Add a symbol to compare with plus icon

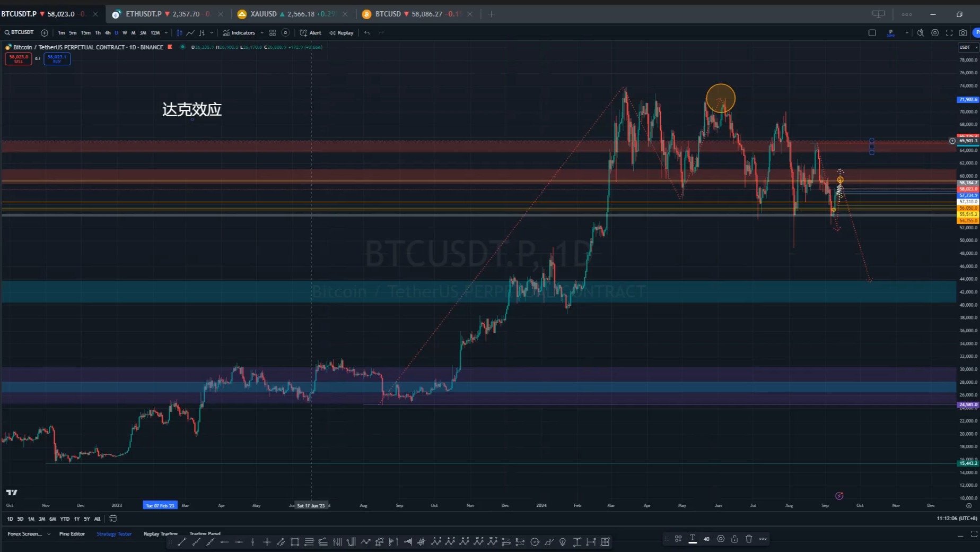pos(45,33)
